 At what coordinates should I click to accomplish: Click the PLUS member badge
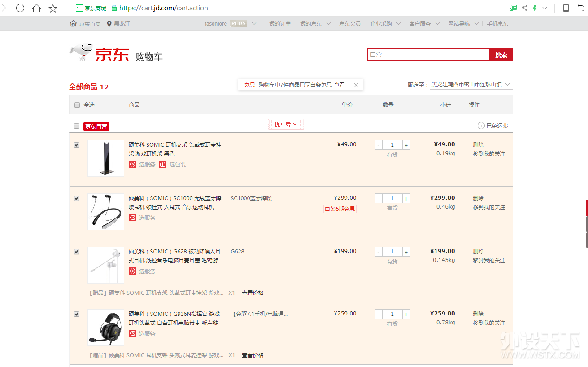[239, 23]
